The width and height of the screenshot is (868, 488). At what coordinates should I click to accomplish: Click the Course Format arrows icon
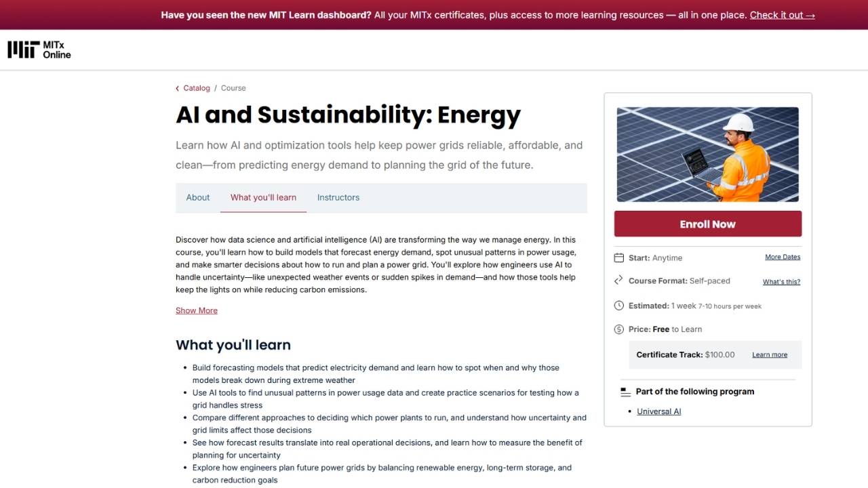(618, 281)
